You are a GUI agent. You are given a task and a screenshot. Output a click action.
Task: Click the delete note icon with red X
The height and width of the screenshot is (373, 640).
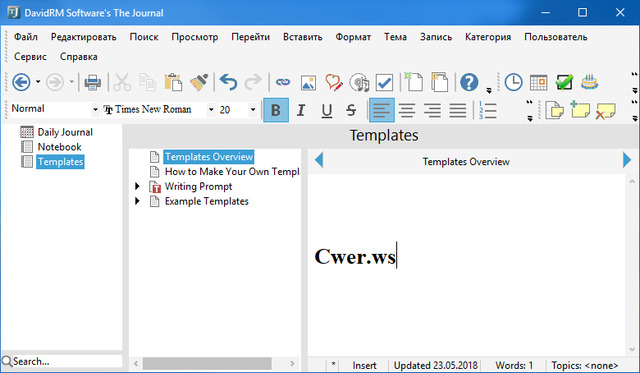[x=605, y=111]
